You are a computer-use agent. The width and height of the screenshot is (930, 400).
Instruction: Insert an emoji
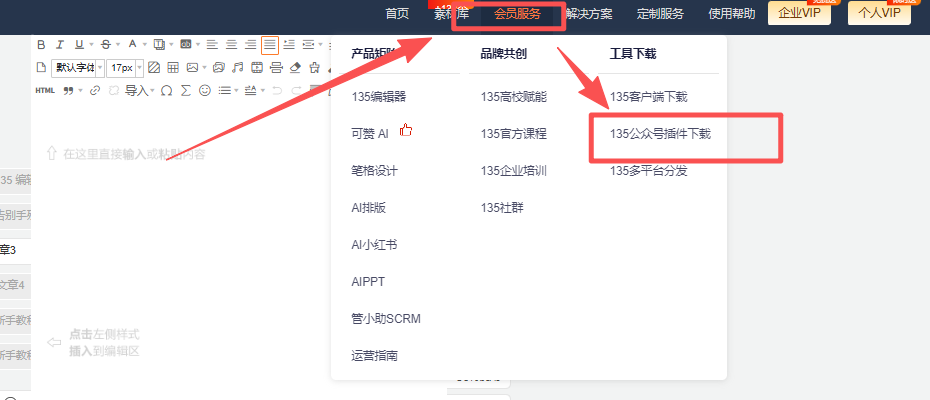point(205,90)
